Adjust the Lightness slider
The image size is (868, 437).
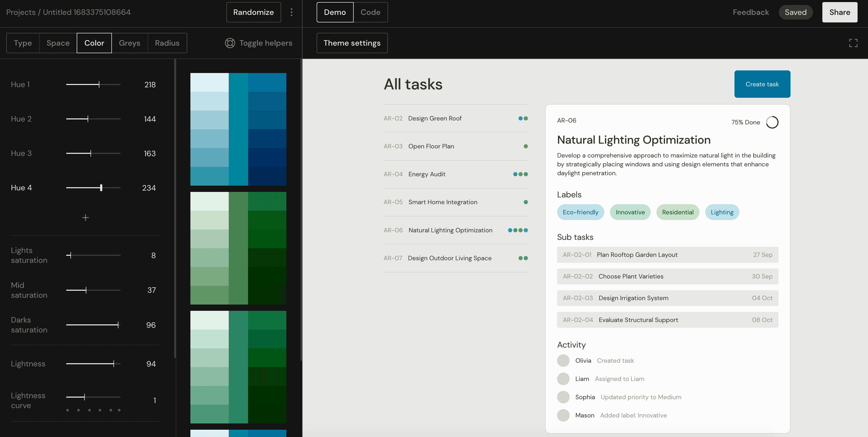tap(93, 364)
